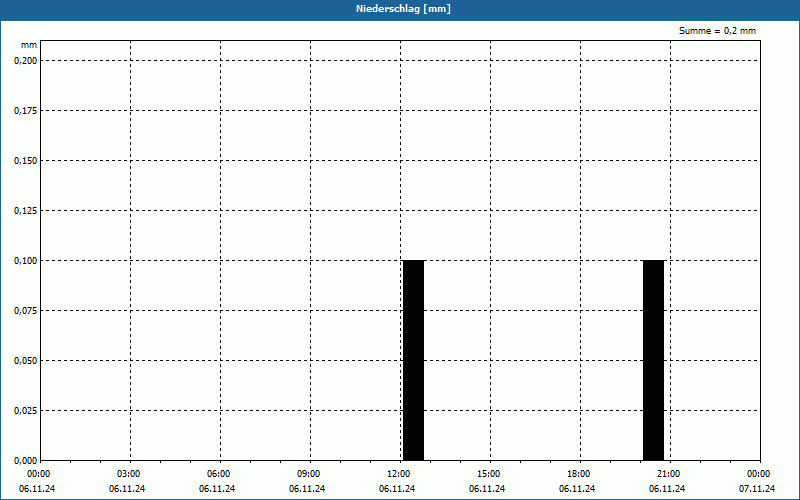Click the 06:00 time axis label

point(219,474)
